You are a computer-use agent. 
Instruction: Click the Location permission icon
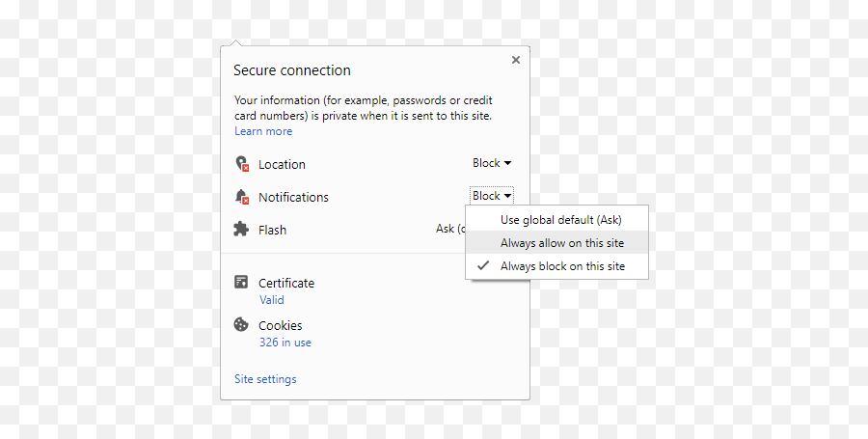click(x=242, y=164)
